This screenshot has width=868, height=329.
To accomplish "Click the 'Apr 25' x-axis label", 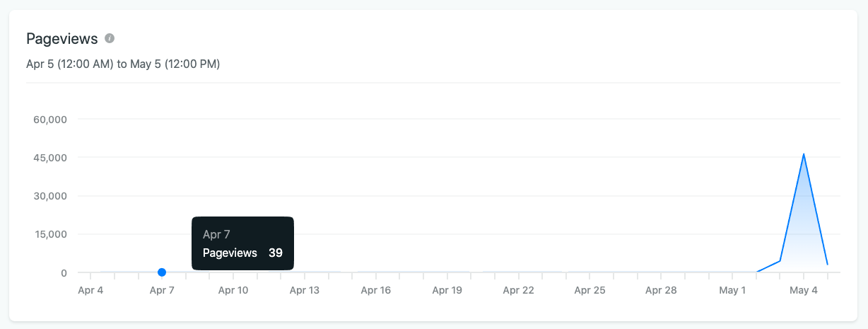I will (590, 290).
